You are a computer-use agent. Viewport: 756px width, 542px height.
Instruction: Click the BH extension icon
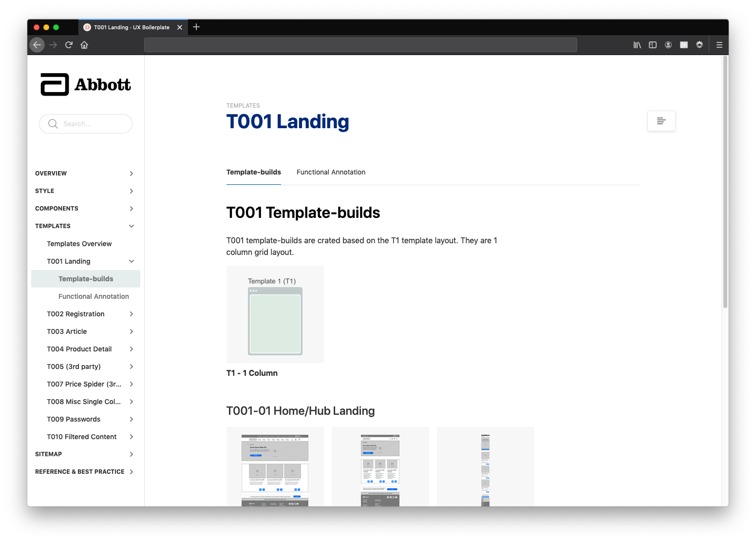683,45
